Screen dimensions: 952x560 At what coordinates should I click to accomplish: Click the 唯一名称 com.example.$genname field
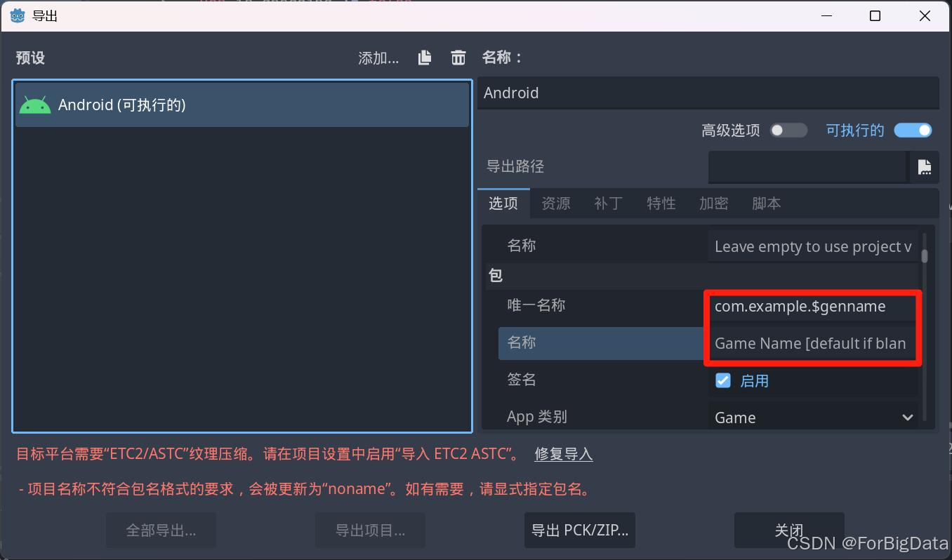point(812,307)
